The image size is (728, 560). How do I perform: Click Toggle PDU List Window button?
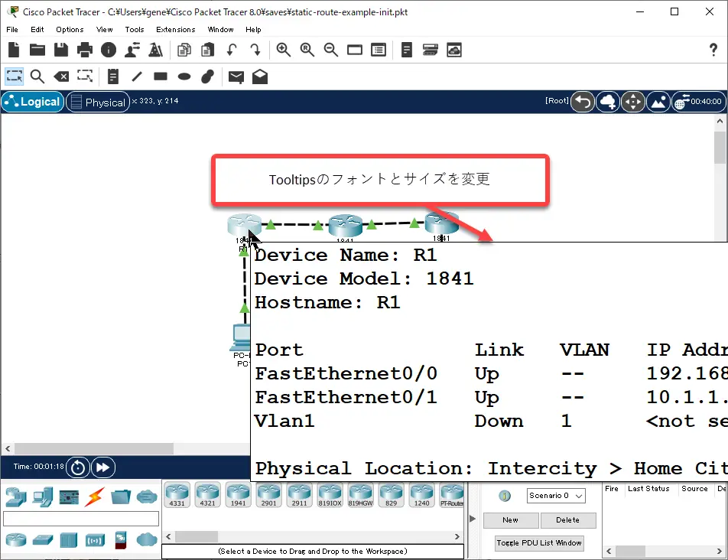(539, 543)
